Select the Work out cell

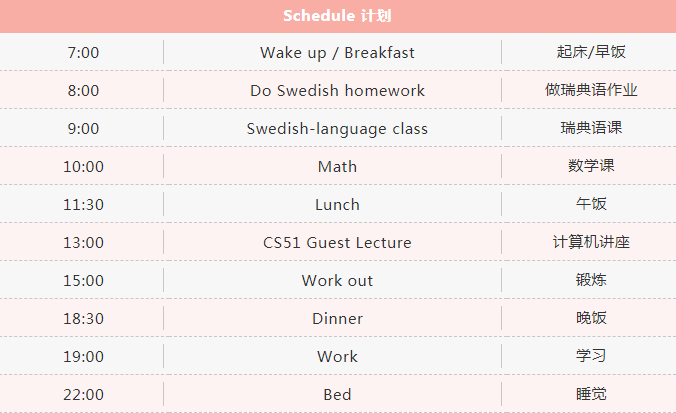click(337, 281)
